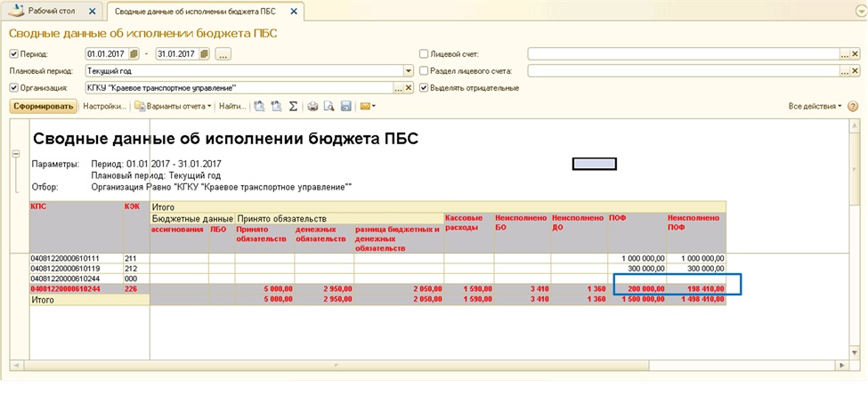868x396 pixels.
Task: Click the help question mark icon
Action: (854, 106)
